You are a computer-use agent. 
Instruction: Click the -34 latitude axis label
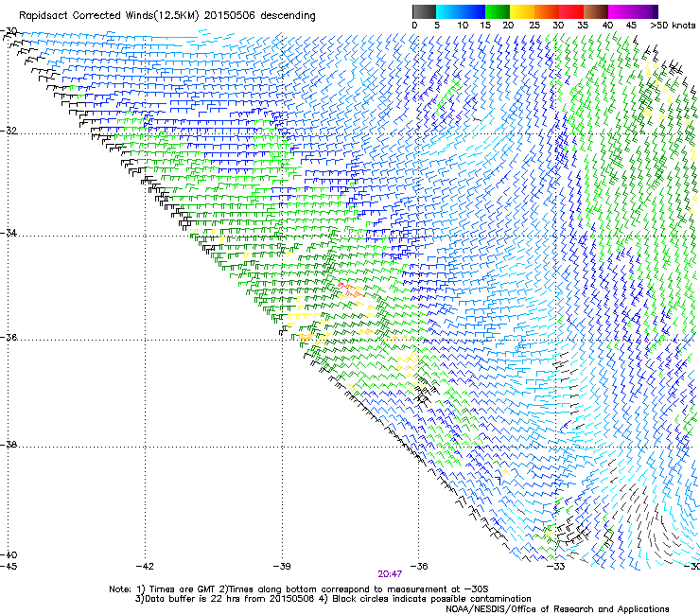9,233
